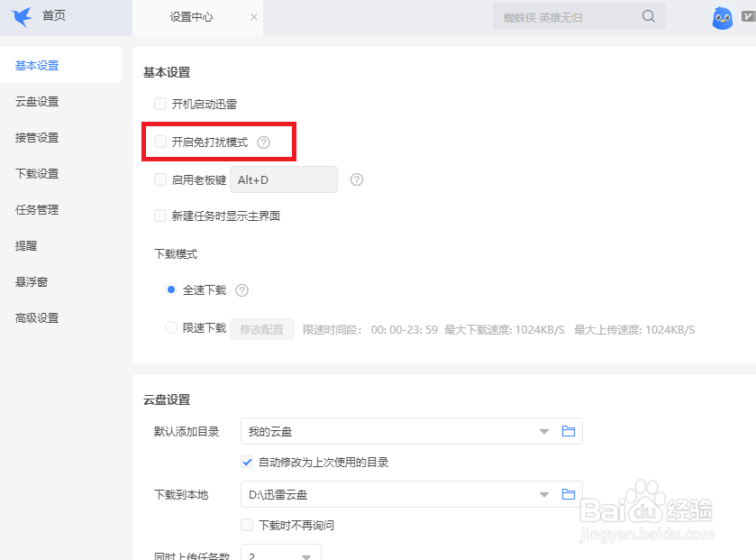This screenshot has width=756, height=560.
Task: Click the 限速时间段 00:00-23:59 text
Action: click(x=369, y=330)
